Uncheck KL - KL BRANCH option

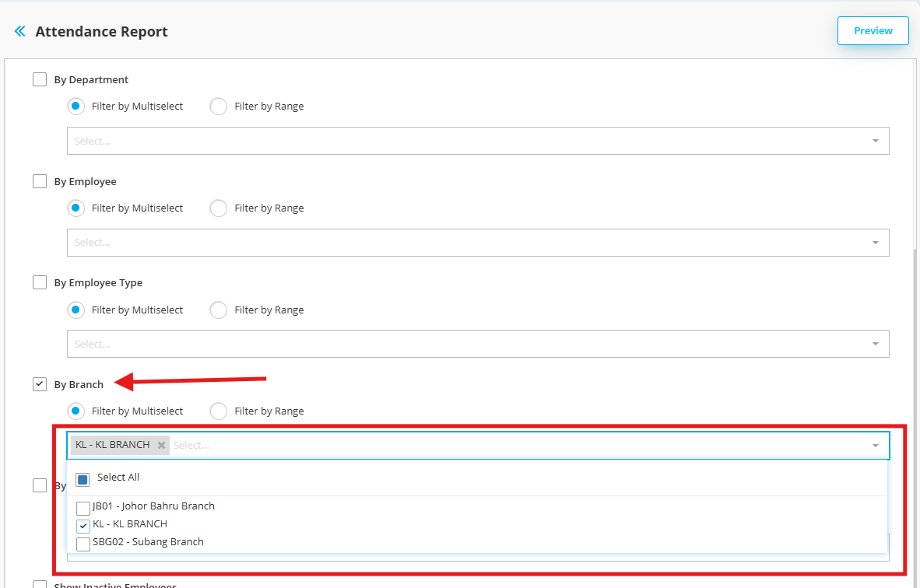83,526
